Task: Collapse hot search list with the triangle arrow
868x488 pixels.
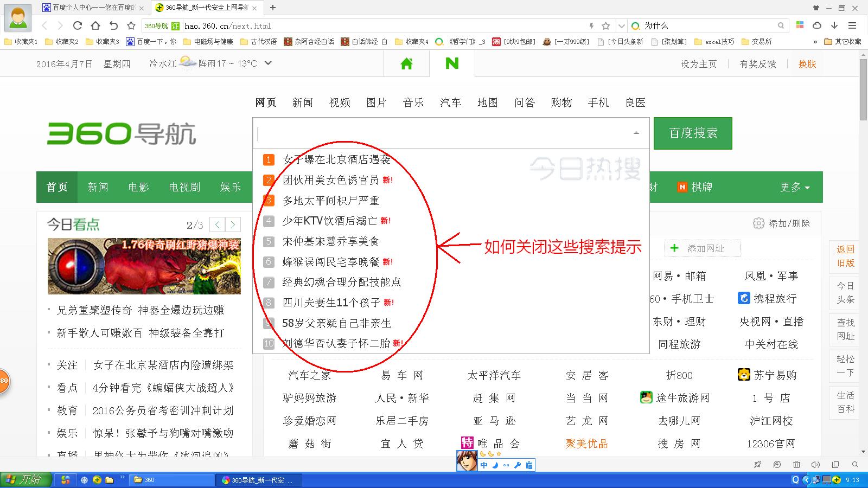Action: click(x=636, y=133)
